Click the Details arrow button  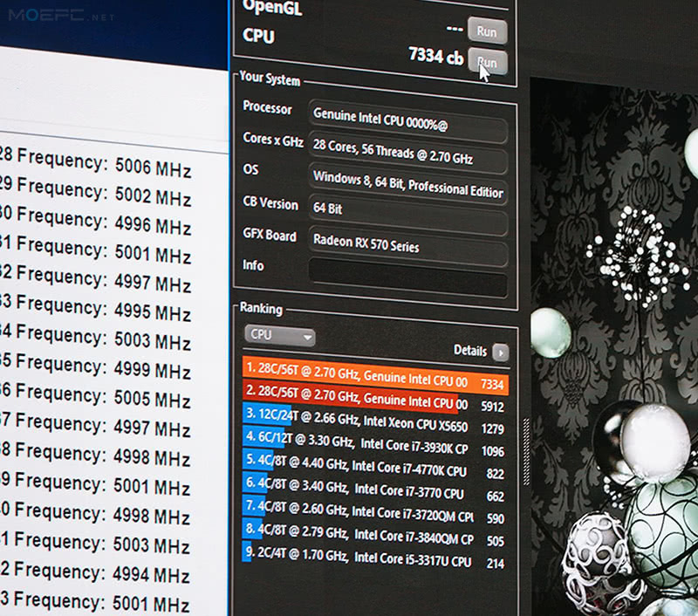[500, 353]
